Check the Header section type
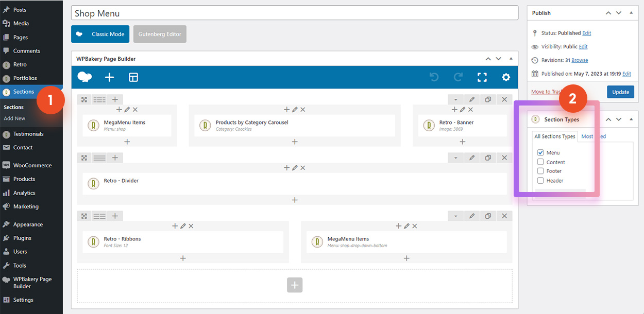This screenshot has width=644, height=314. click(540, 180)
